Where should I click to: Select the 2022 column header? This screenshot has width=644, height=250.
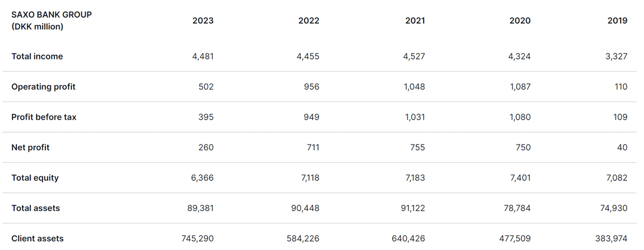[x=309, y=20]
